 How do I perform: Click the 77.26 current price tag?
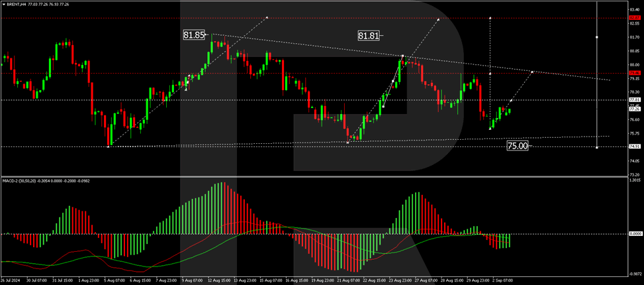(635, 109)
